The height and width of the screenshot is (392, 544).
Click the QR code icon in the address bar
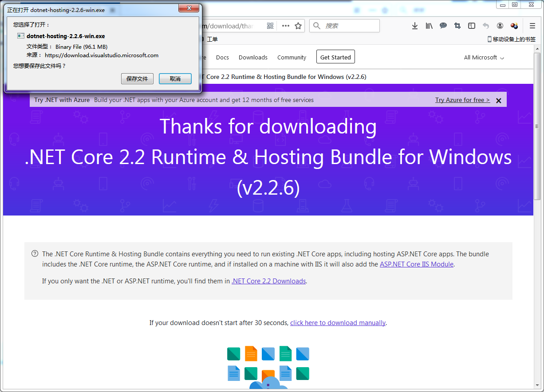pos(270,26)
